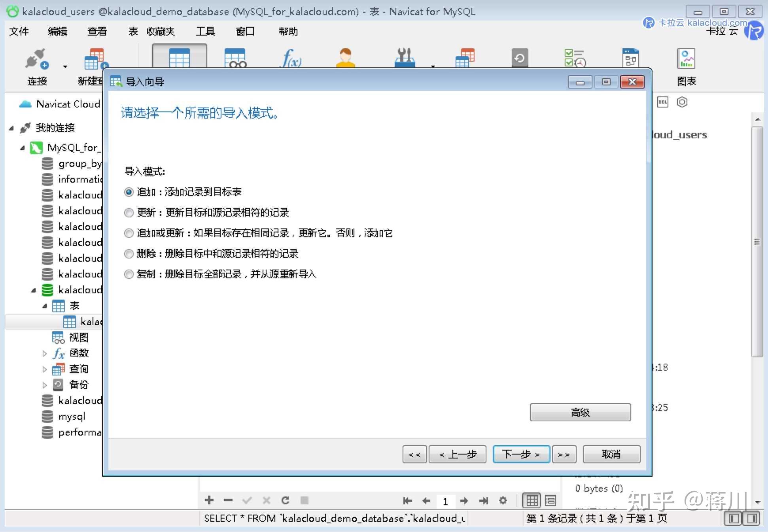The image size is (768, 532).
Task: Open the 窗口 menu
Action: click(x=245, y=31)
